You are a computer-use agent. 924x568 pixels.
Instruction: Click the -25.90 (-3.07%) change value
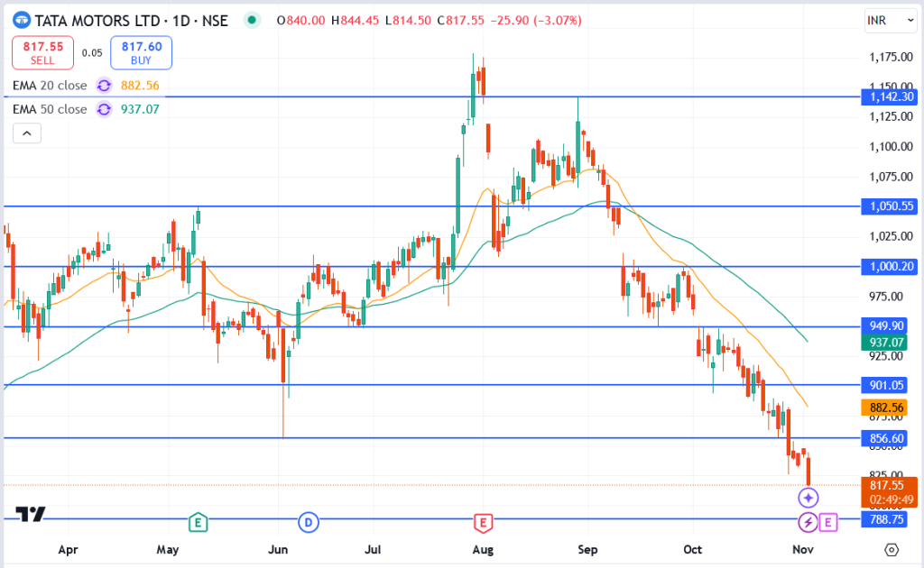coord(536,21)
